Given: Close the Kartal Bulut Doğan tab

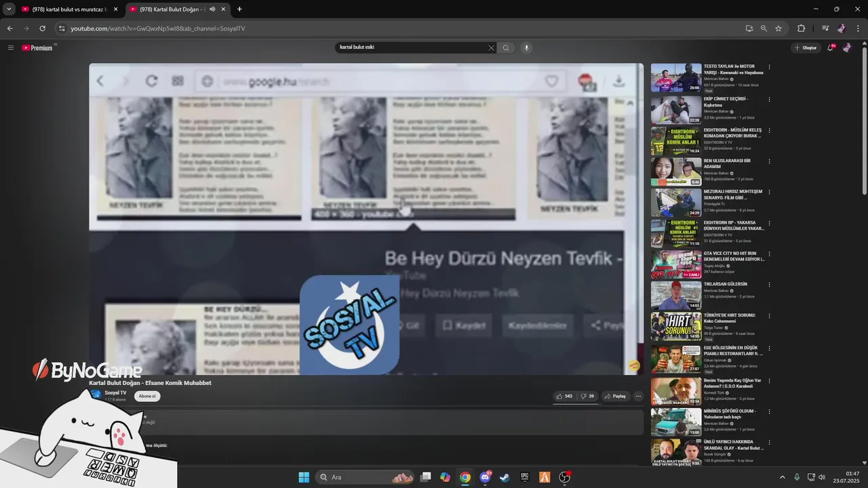Looking at the screenshot, I should point(224,9).
